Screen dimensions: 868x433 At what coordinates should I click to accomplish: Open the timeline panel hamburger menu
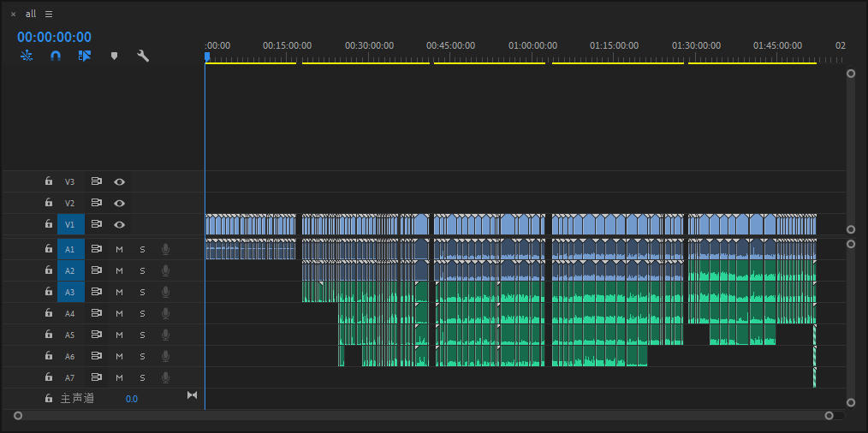tap(49, 14)
